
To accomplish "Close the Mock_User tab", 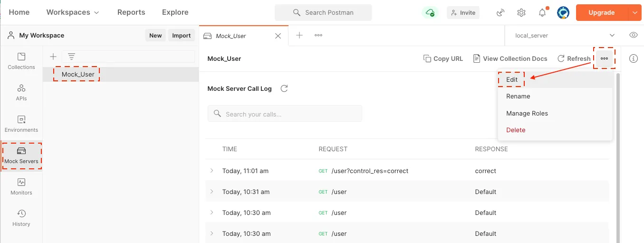I will (279, 36).
